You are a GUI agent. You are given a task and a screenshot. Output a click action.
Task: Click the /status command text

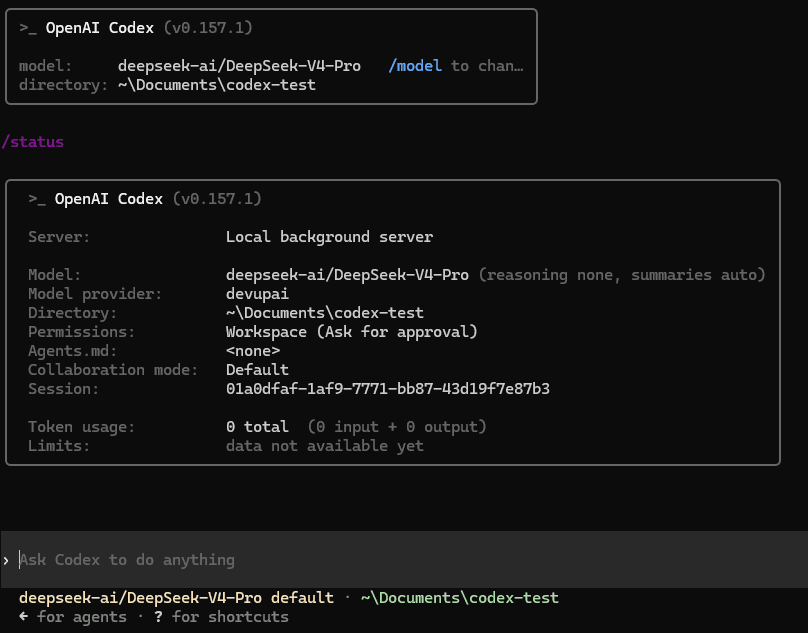32,142
